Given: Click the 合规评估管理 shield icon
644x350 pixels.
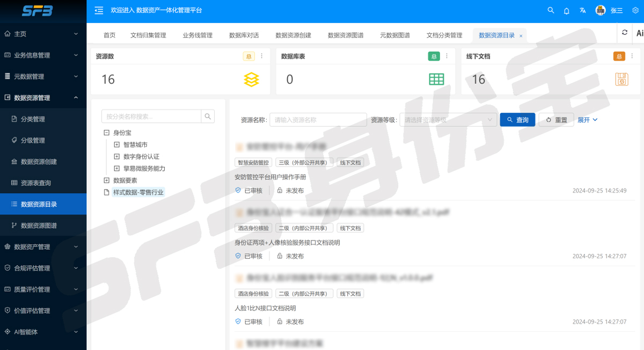Looking at the screenshot, I should point(8,268).
